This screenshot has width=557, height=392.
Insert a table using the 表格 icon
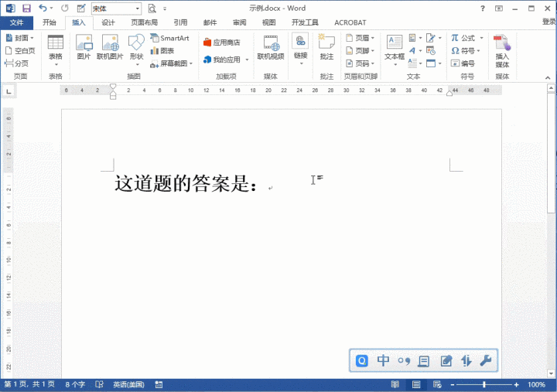(x=56, y=49)
